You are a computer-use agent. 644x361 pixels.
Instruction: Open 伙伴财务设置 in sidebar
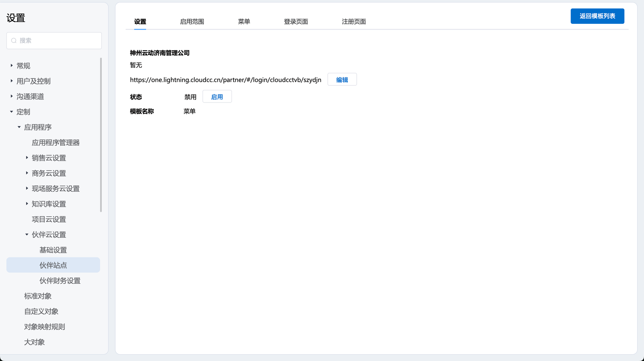60,281
